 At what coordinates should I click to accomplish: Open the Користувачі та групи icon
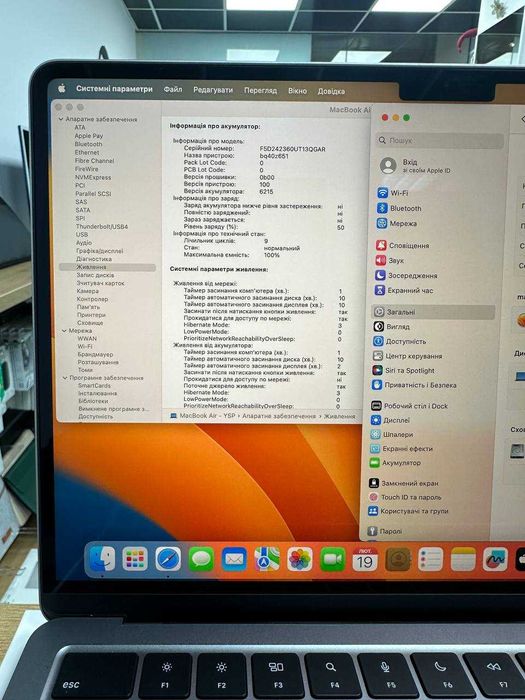(x=373, y=511)
